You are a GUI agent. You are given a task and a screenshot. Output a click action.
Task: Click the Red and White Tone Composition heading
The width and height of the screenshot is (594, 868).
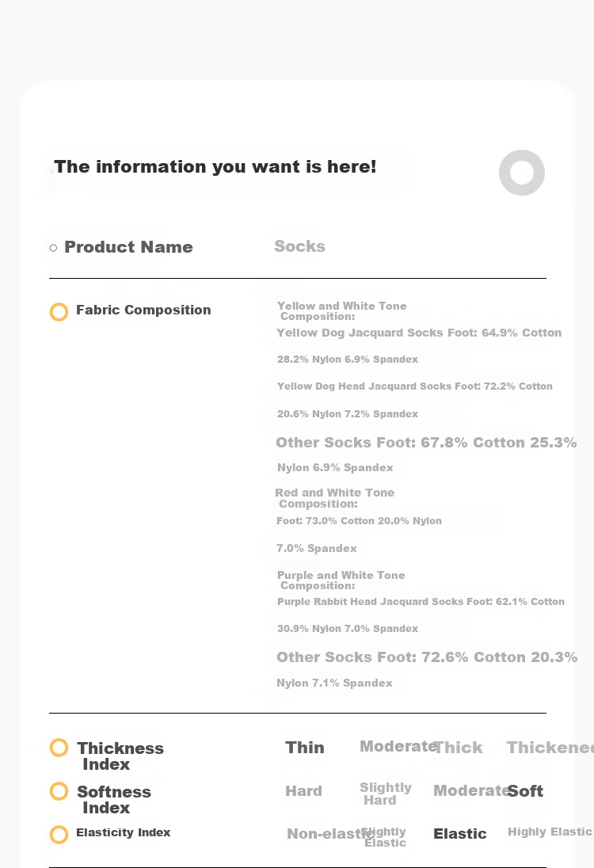335,498
